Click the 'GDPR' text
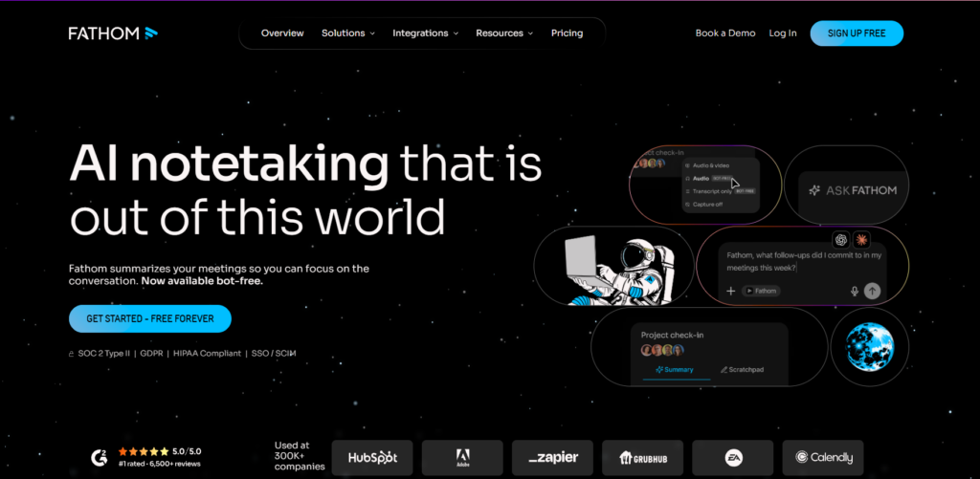The image size is (980, 479). tap(152, 354)
